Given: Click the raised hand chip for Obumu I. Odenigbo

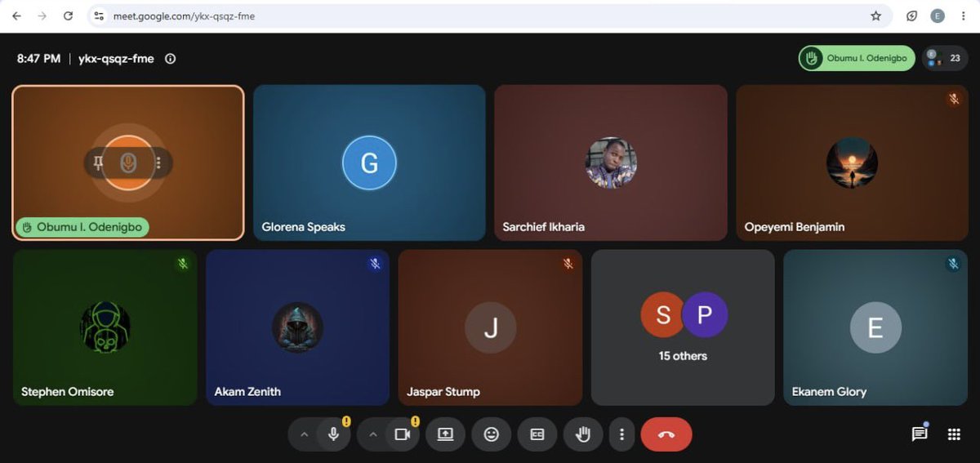Looking at the screenshot, I should (x=857, y=58).
